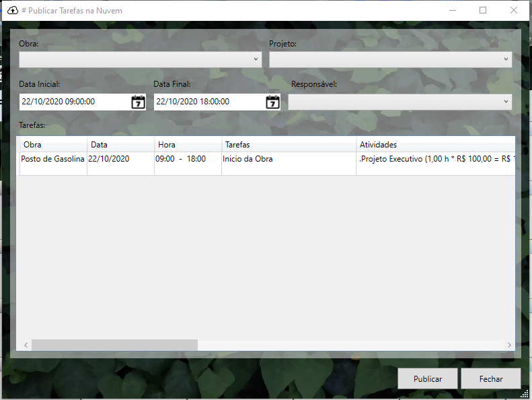Click the horizontal scrollbar right arrow
532x400 pixels.
(x=510, y=345)
